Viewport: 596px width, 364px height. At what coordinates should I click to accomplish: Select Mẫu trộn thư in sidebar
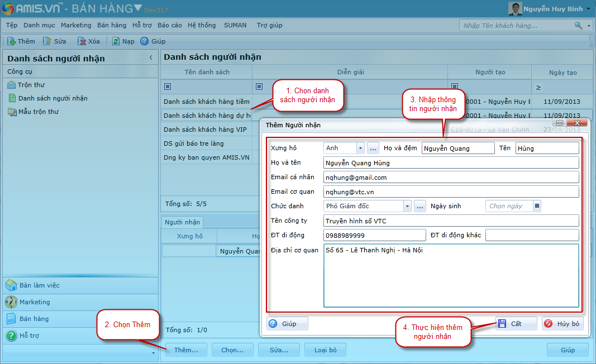[38, 112]
